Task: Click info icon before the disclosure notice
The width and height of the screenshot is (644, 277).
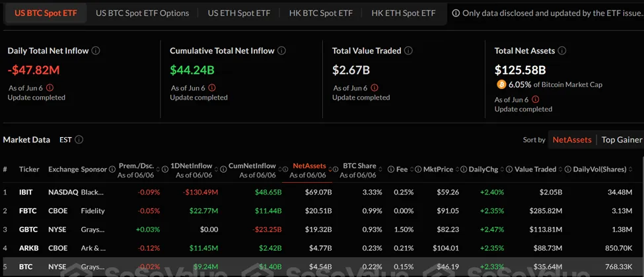Action: pyautogui.click(x=456, y=13)
